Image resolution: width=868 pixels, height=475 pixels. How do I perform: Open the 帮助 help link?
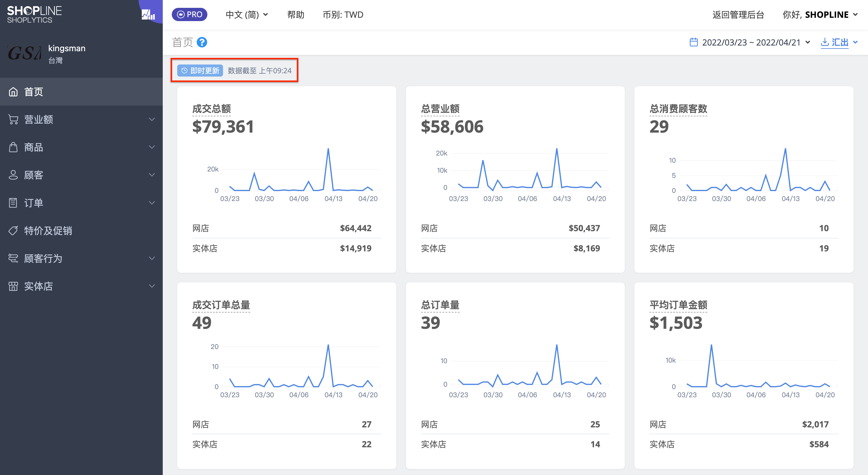click(x=295, y=15)
